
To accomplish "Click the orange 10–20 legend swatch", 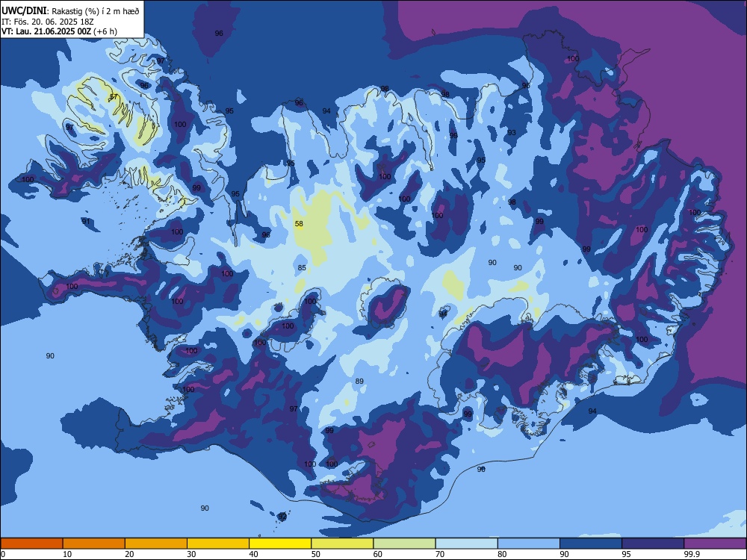I will 94,544.
